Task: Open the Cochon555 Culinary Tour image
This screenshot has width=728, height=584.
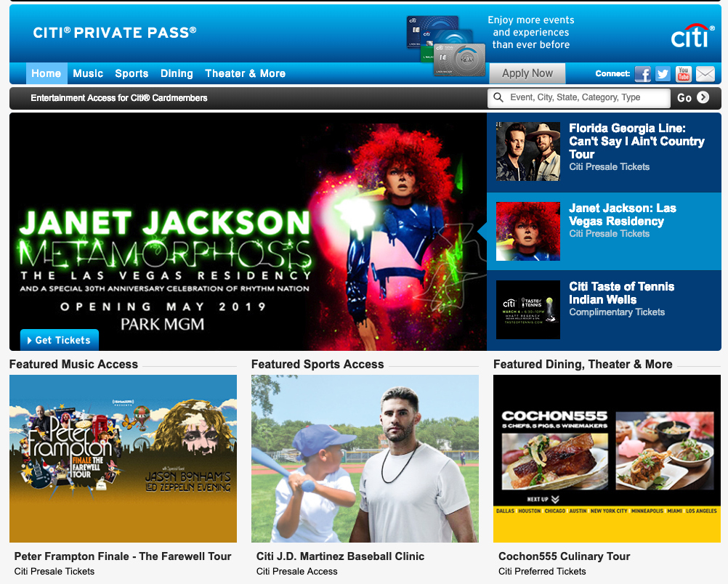Action: (607, 458)
